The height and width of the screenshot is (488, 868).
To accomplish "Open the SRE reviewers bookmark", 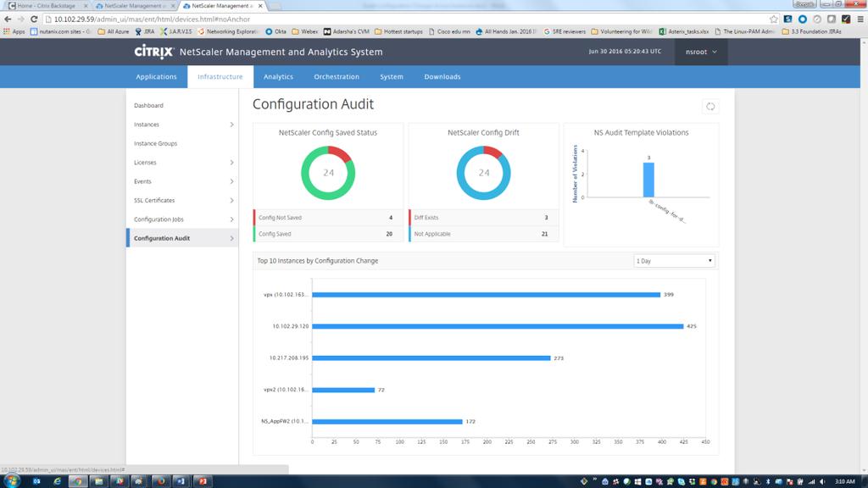I will tap(565, 31).
